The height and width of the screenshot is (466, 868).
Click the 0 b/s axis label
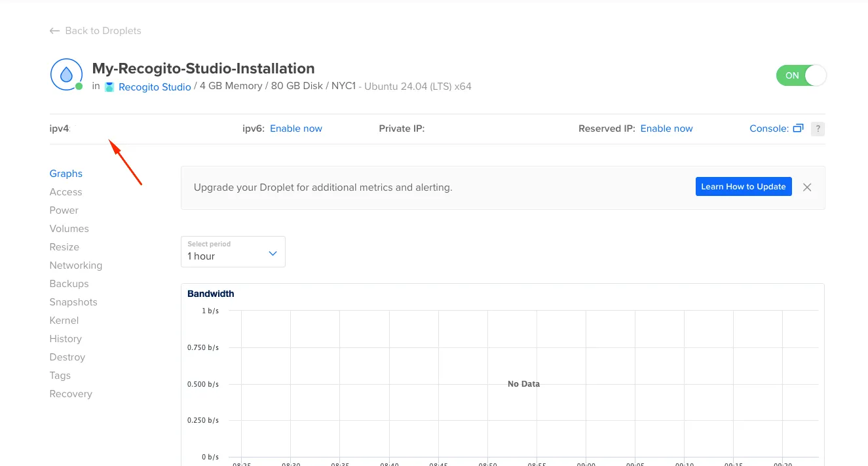(210, 457)
